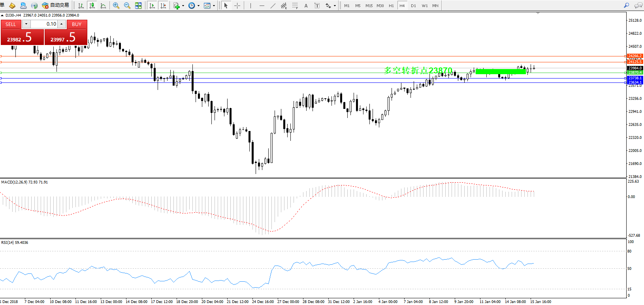Click the zoom out magnifier icon
The width and height of the screenshot is (644, 305).
pyautogui.click(x=127, y=6)
